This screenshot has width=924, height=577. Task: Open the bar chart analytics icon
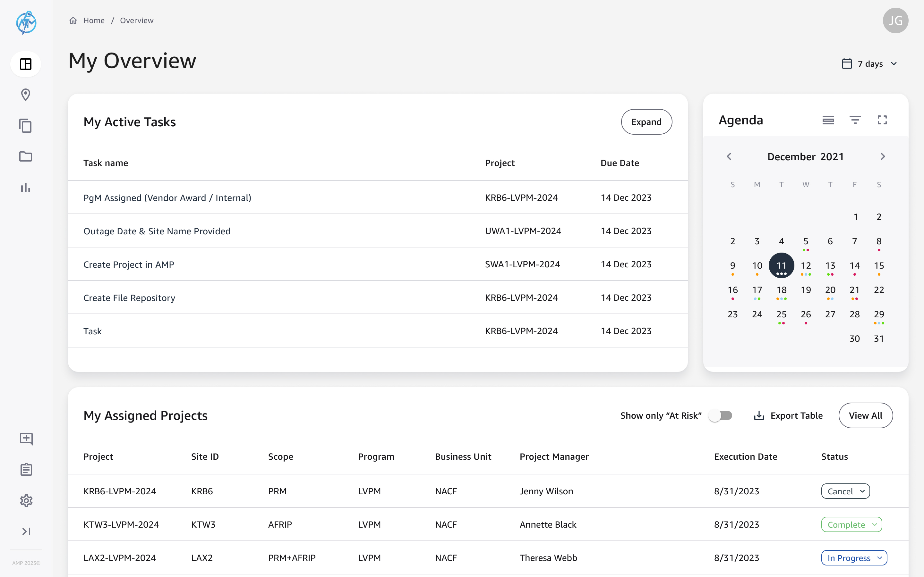coord(26,188)
